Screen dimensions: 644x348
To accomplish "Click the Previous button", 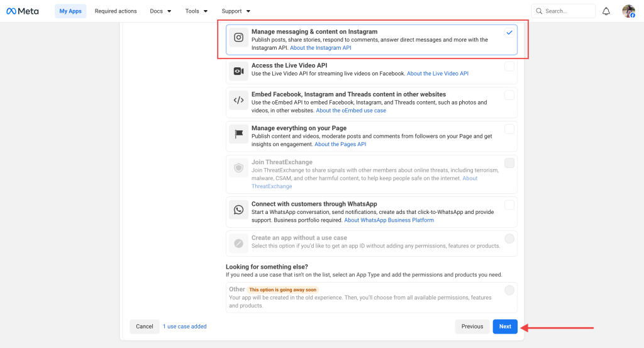I will click(472, 327).
